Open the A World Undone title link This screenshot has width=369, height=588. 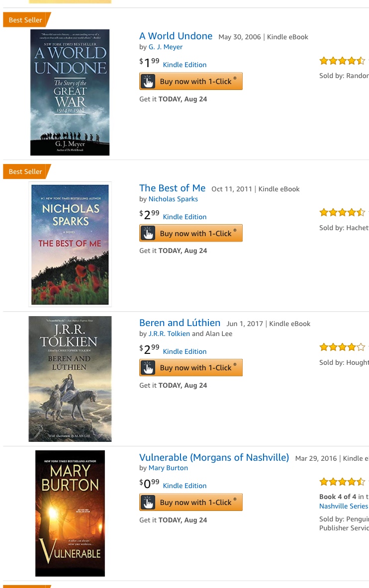(x=176, y=36)
